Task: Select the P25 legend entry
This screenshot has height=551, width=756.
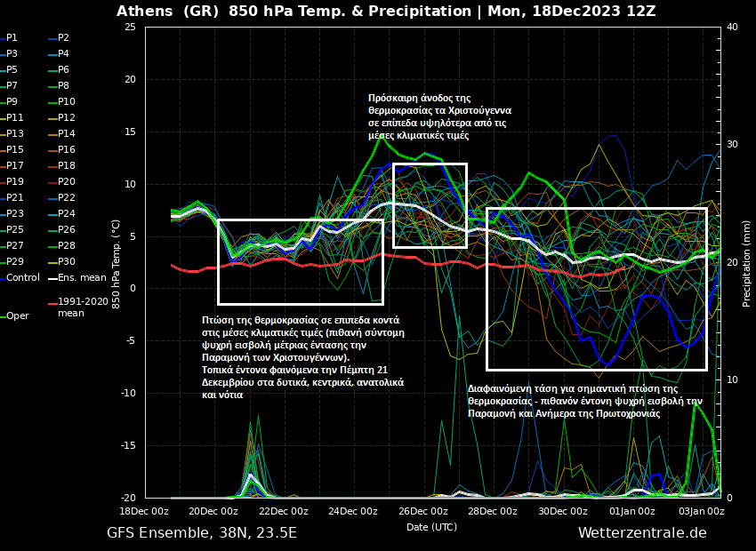Action: 14,229
